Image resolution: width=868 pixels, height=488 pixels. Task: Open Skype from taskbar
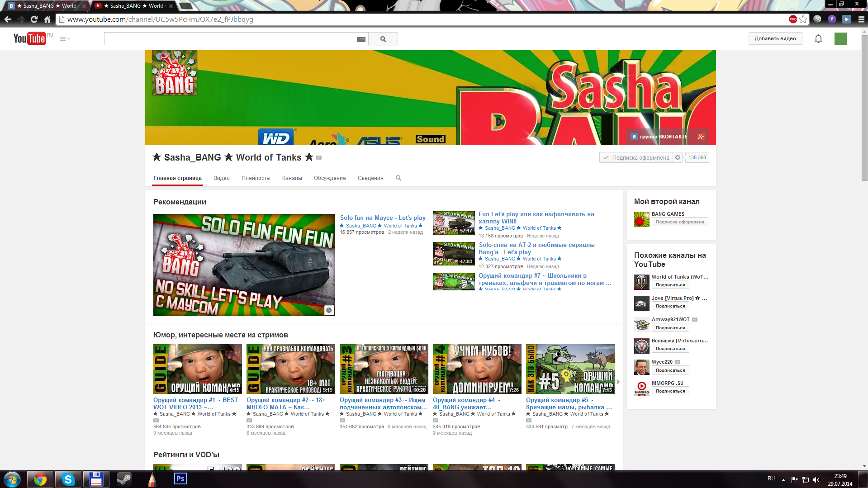(x=68, y=479)
